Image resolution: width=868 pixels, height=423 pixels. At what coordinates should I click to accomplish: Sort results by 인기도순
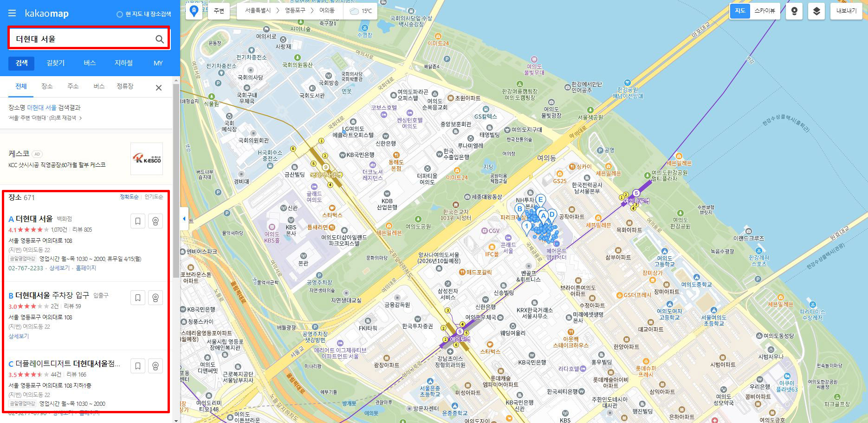154,197
